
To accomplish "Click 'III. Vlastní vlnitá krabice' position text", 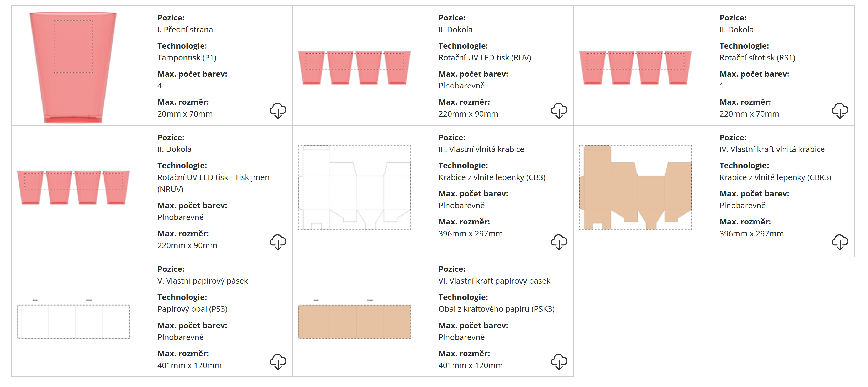I will coord(481,149).
